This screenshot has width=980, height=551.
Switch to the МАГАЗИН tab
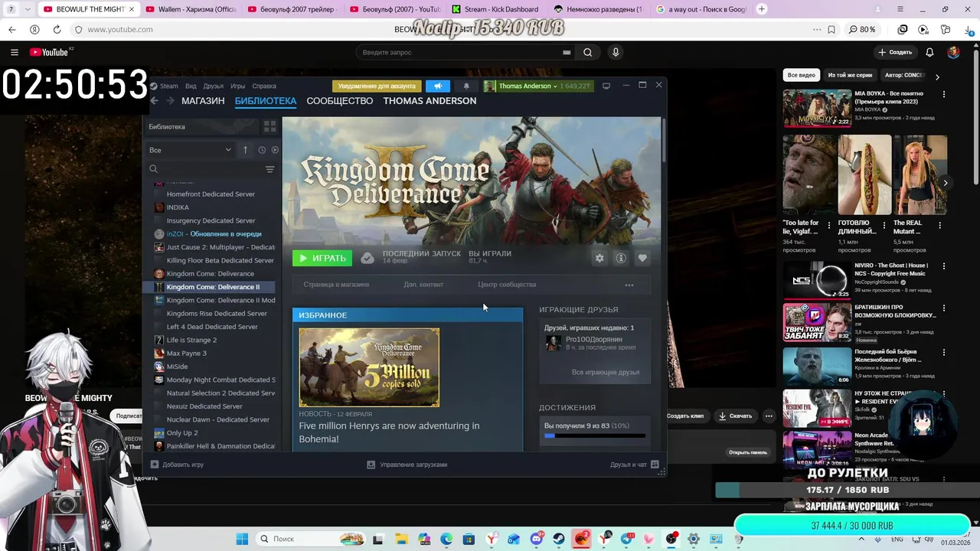click(203, 101)
